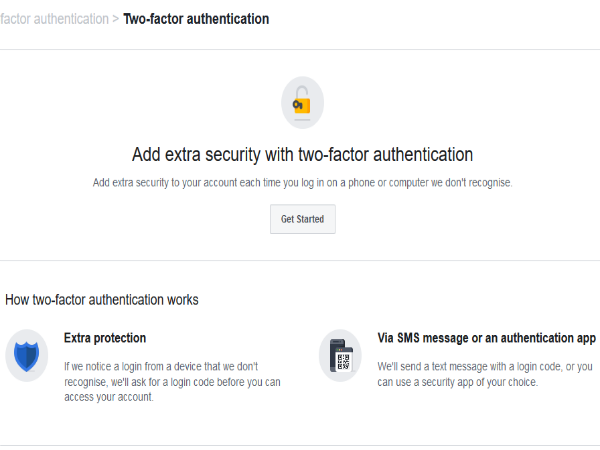Screen dimensions: 600x450
Task: Click the divider line below the breadcrumb header
Action: 300,49
